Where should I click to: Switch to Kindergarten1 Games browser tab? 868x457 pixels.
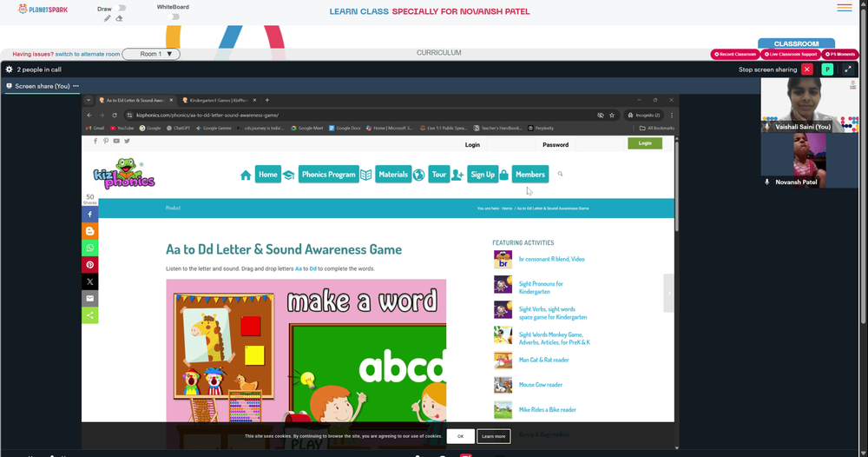pyautogui.click(x=219, y=100)
